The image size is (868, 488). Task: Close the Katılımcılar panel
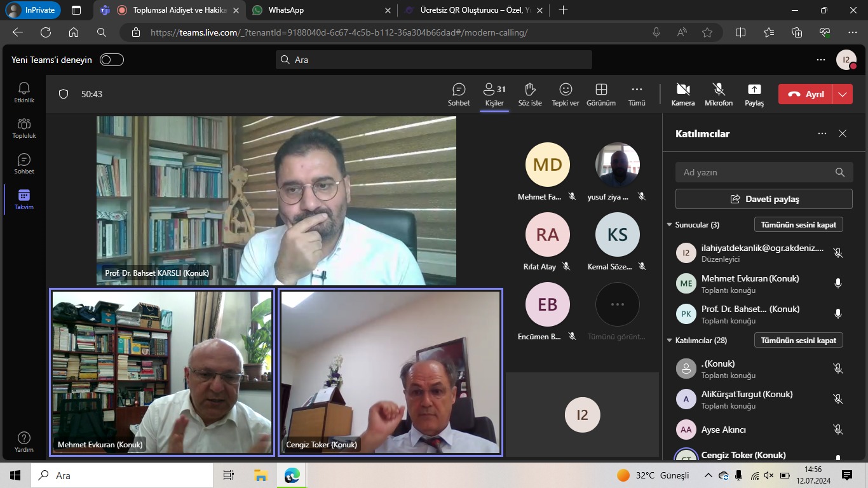[843, 133]
